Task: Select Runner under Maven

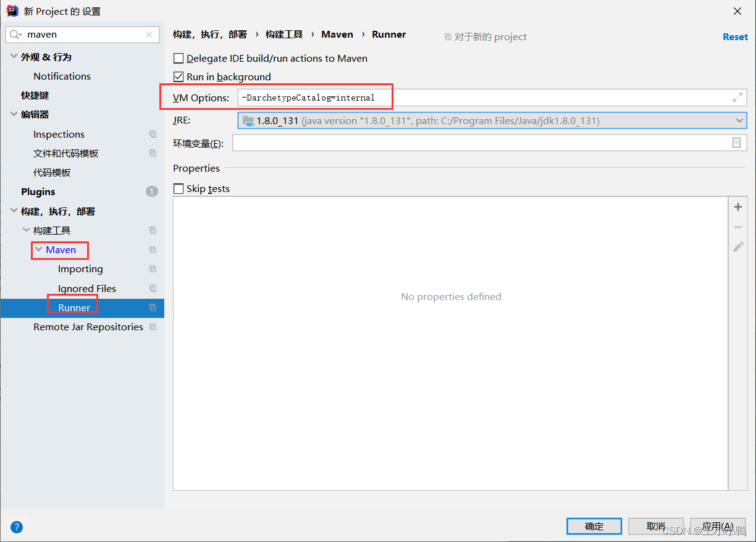Action: 74,307
